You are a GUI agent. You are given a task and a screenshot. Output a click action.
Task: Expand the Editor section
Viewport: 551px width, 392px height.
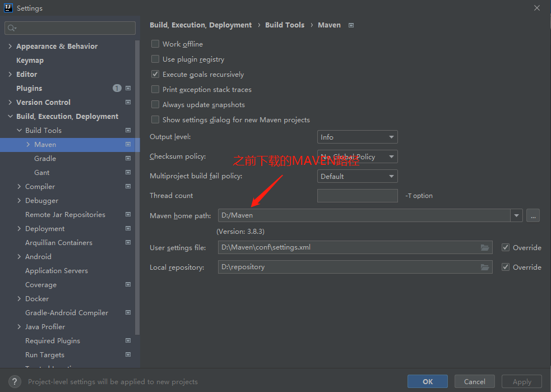[x=10, y=74]
